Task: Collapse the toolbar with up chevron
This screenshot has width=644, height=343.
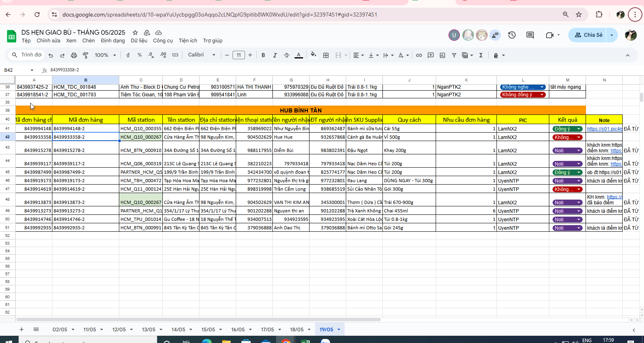Action: pos(627,55)
